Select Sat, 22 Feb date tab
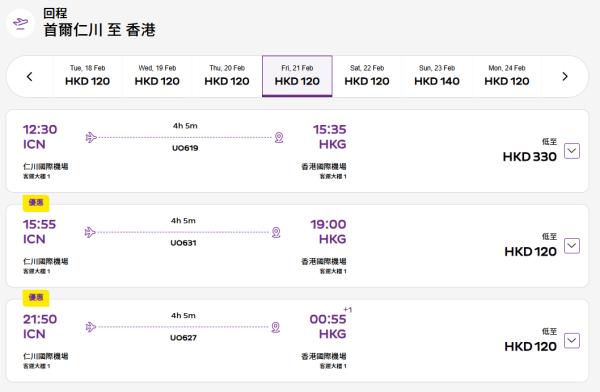The height and width of the screenshot is (392, 600). pos(367,76)
